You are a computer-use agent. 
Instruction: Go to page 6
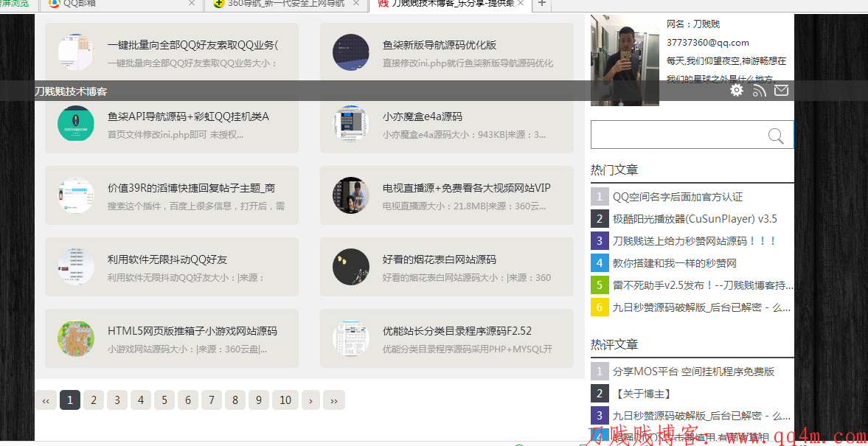(188, 400)
